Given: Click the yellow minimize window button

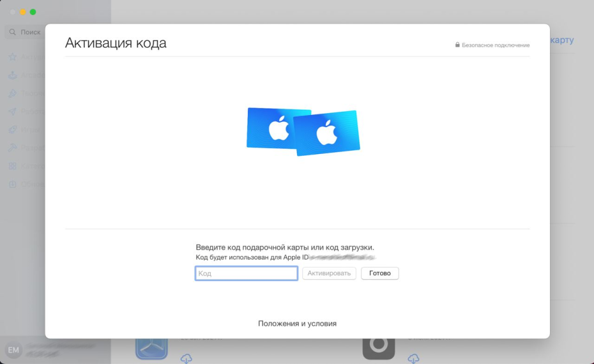Looking at the screenshot, I should tap(23, 12).
